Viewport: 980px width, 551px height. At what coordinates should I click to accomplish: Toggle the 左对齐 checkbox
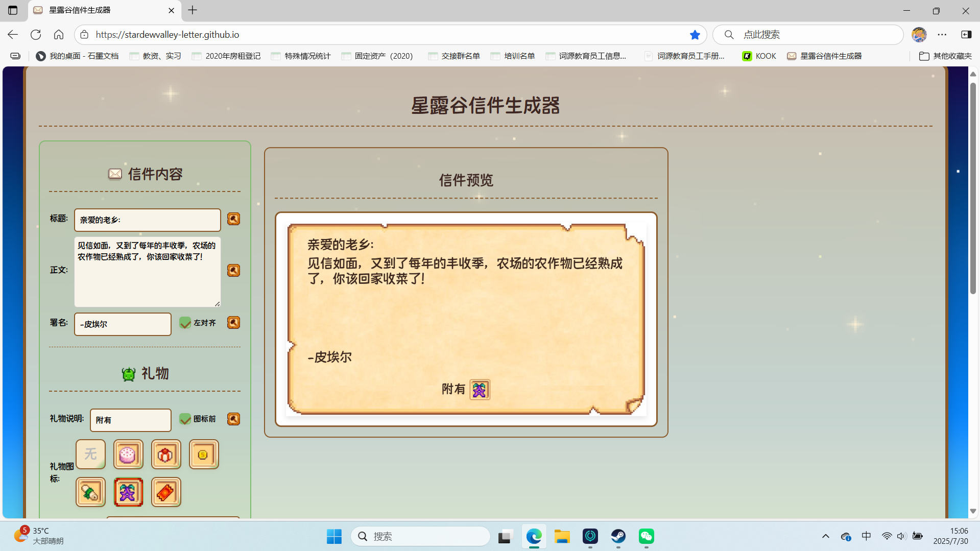tap(185, 323)
